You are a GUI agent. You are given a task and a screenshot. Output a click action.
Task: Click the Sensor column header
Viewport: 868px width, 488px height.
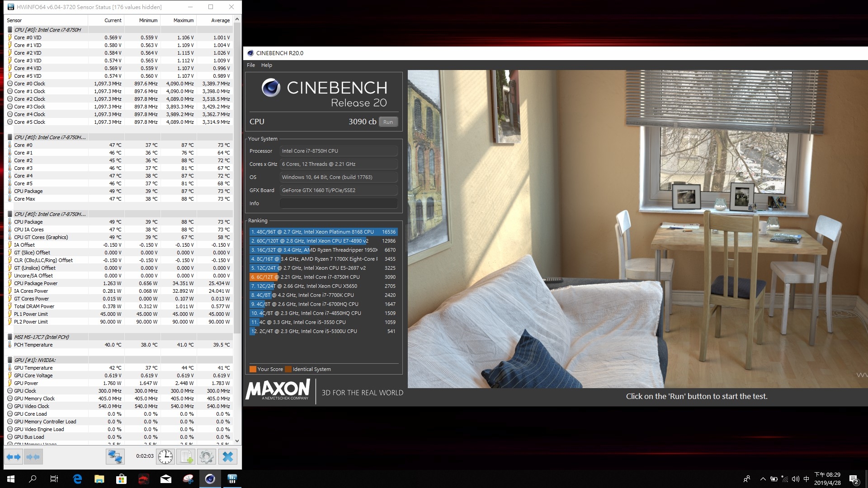tap(46, 20)
